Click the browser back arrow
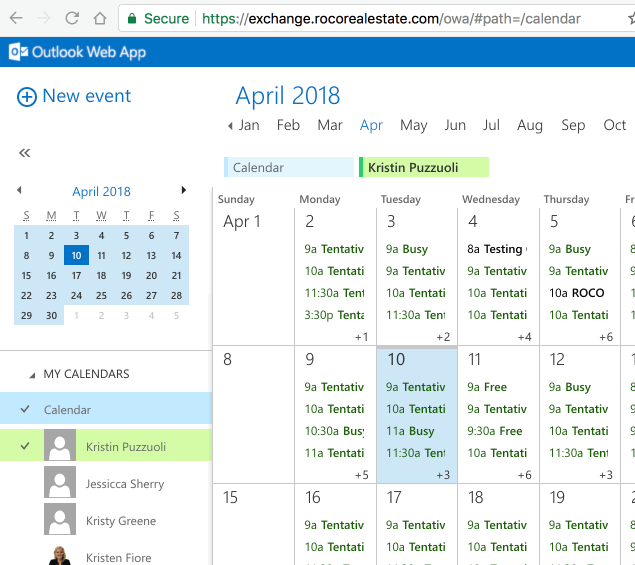The image size is (635, 565). pyautogui.click(x=16, y=18)
